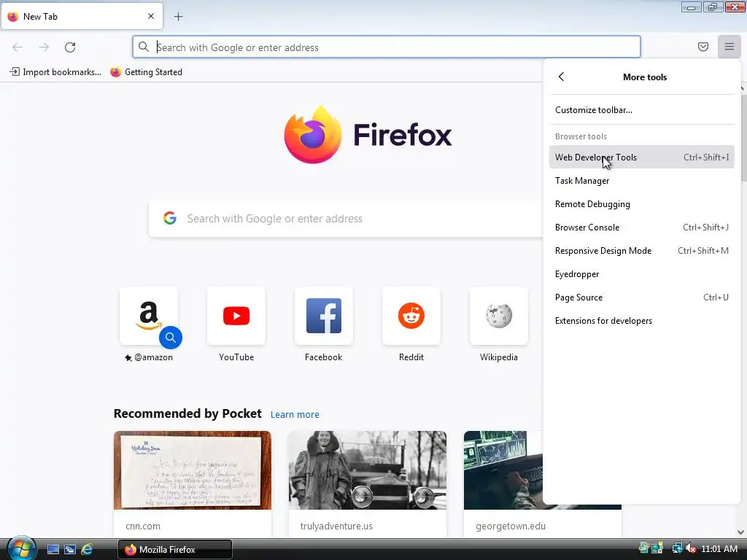Click the Google logo in page search box

[170, 218]
